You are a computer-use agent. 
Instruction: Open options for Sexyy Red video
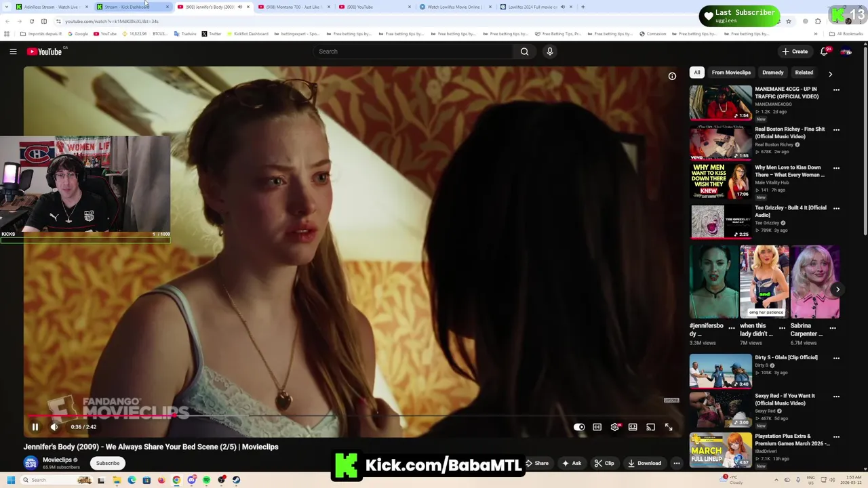pos(836,396)
